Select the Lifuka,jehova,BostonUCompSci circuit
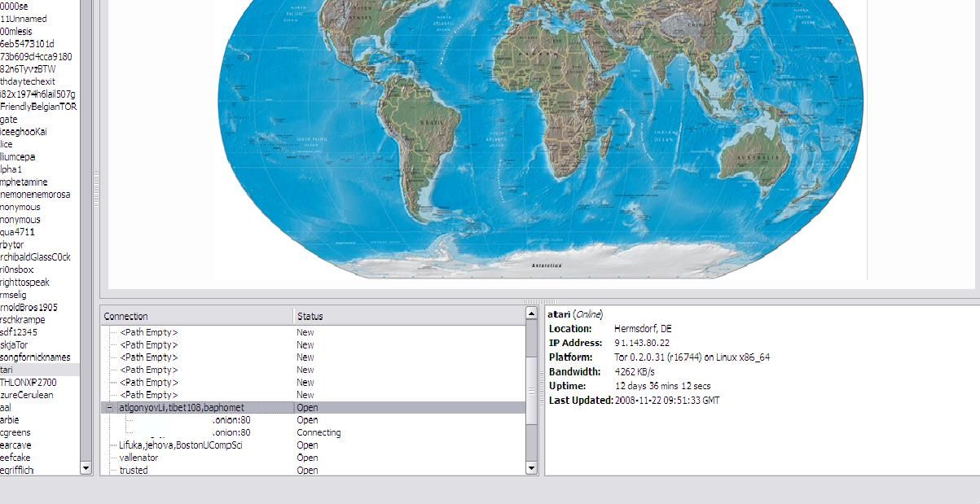The height and width of the screenshot is (504, 980). click(x=181, y=445)
